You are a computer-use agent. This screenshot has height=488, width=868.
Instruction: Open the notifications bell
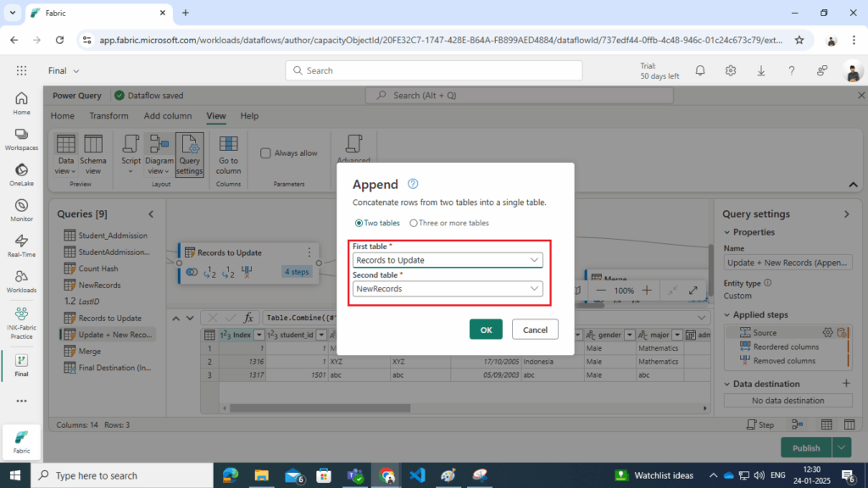tap(700, 70)
